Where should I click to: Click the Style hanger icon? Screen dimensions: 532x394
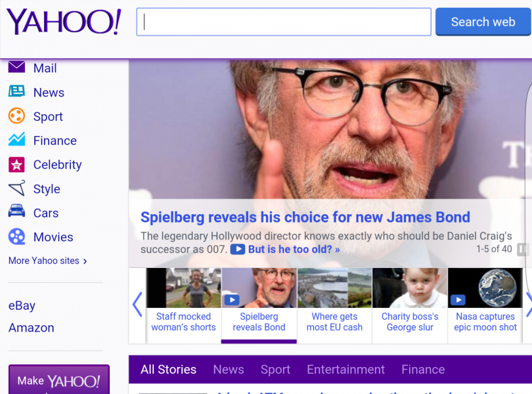(x=16, y=188)
